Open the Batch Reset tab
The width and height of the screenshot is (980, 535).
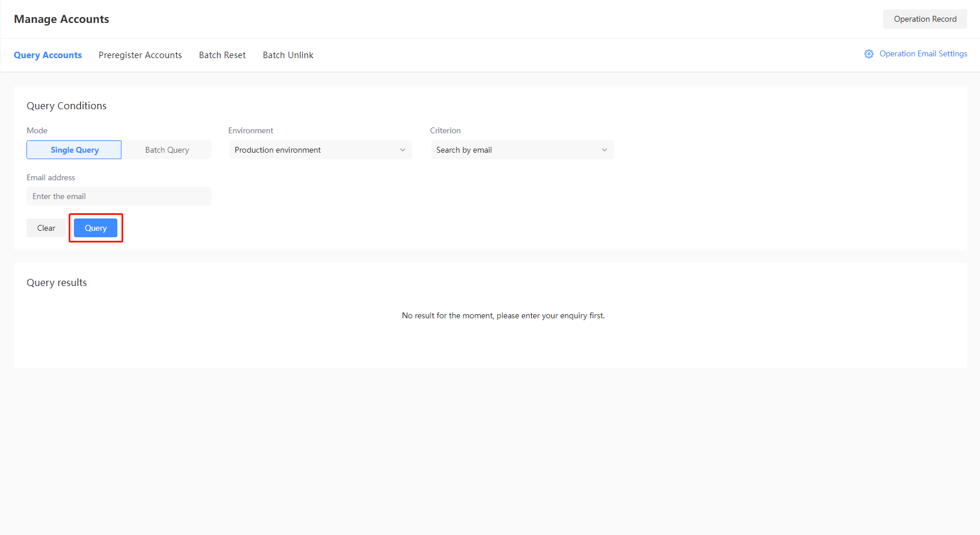tap(222, 55)
